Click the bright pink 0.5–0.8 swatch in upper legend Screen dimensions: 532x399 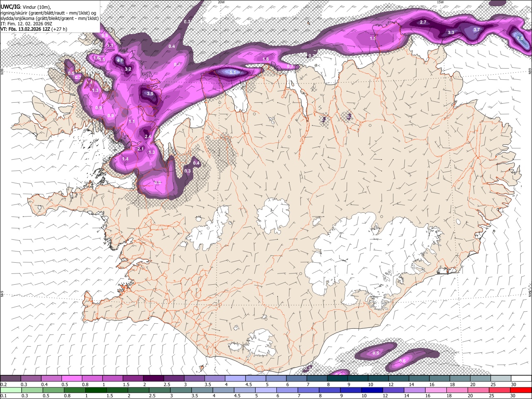tap(72, 379)
